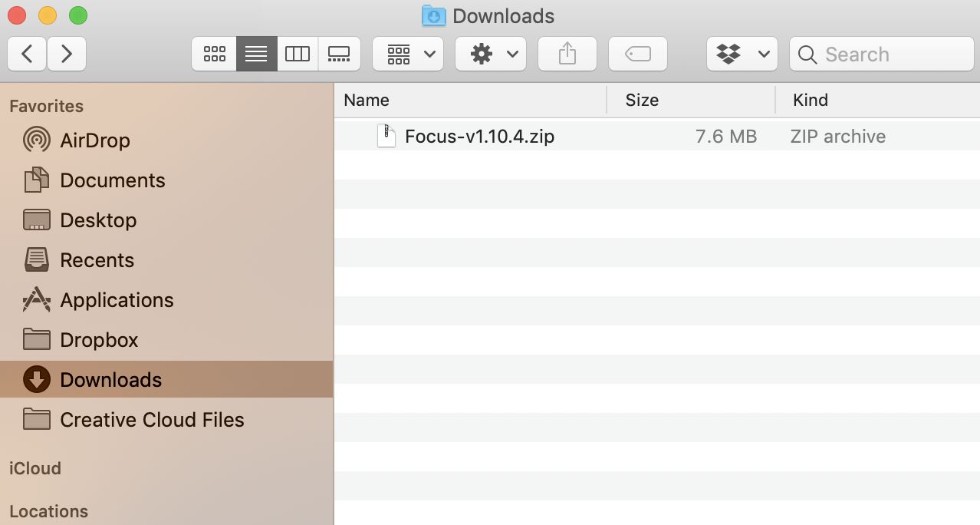Sort by the Size column header

coord(691,100)
